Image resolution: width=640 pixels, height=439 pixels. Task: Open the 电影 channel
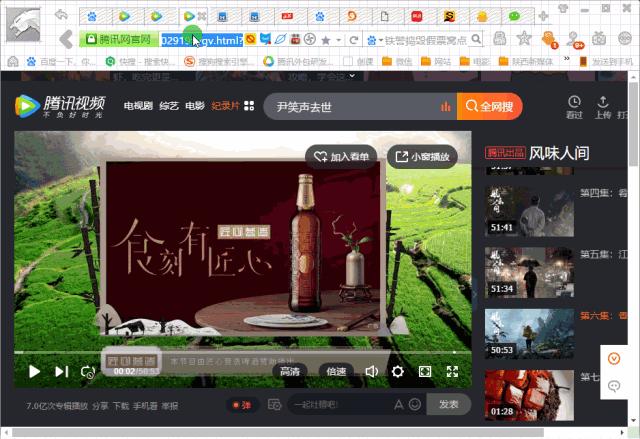coord(195,106)
